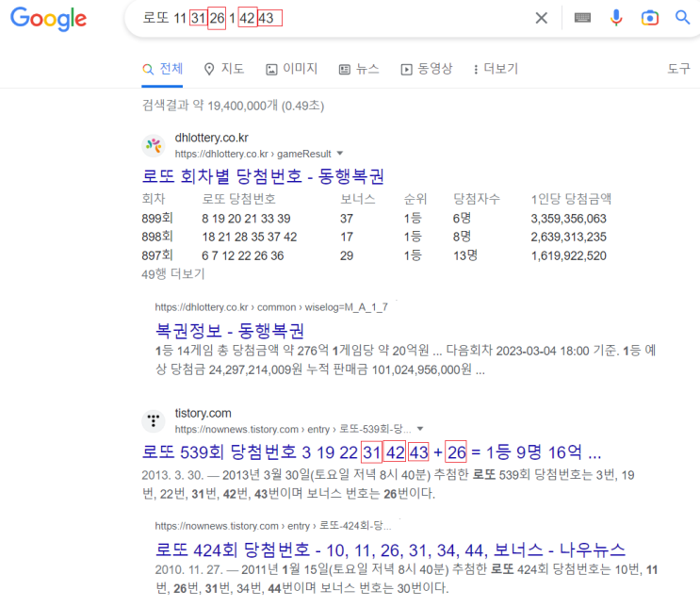Click winning numbers 18 21 28 35 37 42
700x607 pixels.
[250, 237]
